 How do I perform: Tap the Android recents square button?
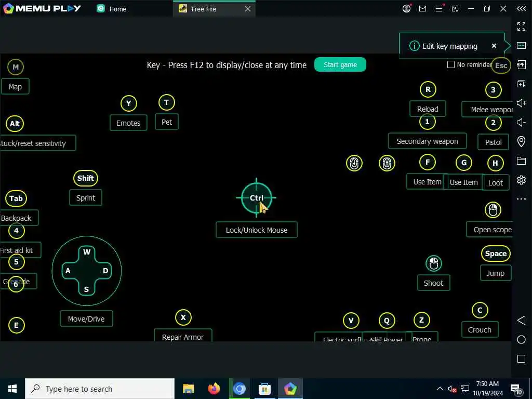coord(522,358)
